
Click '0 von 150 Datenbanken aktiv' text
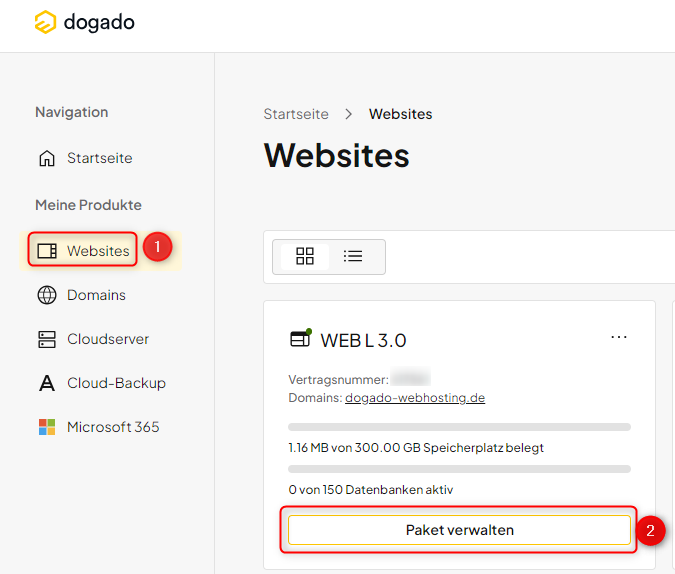coord(371,490)
